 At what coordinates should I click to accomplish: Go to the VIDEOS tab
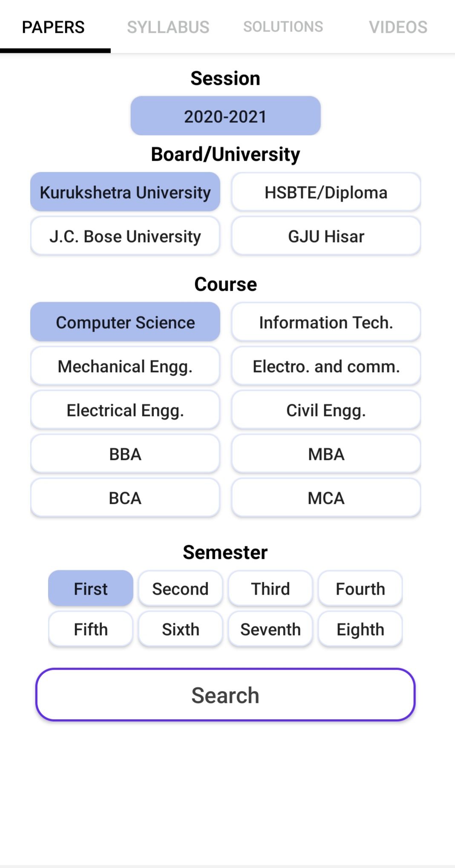pos(398,27)
